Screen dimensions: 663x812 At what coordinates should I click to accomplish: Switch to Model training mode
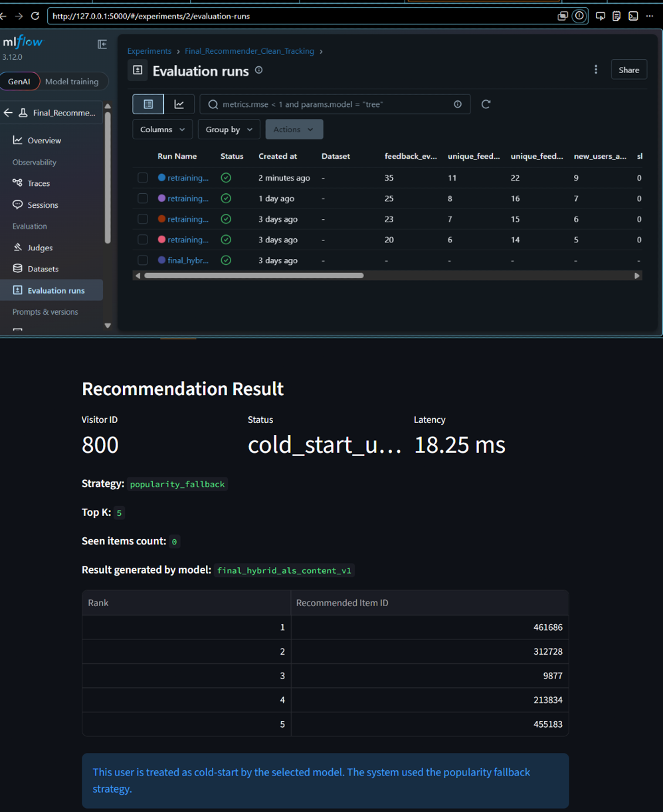[72, 81]
